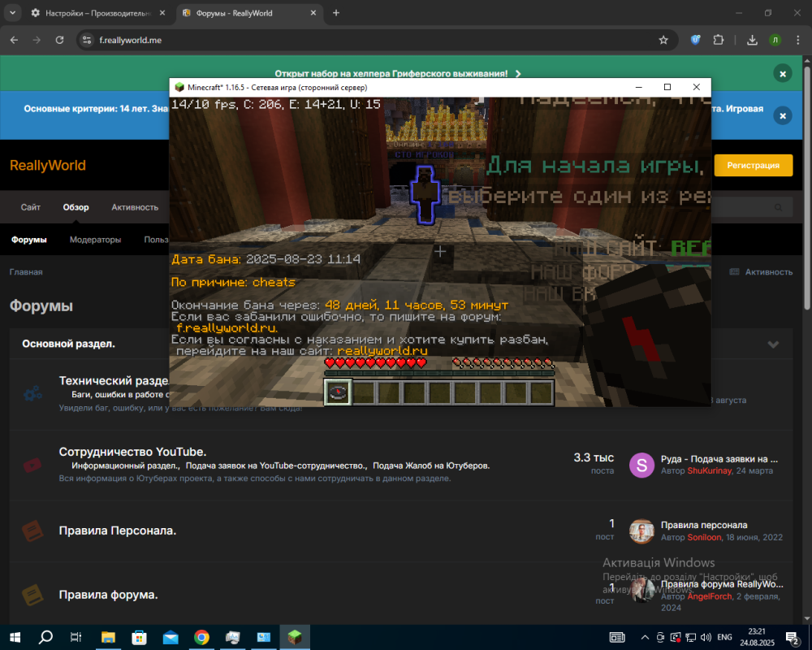The height and width of the screenshot is (650, 812).
Task: Go back to the previous page
Action: point(14,40)
